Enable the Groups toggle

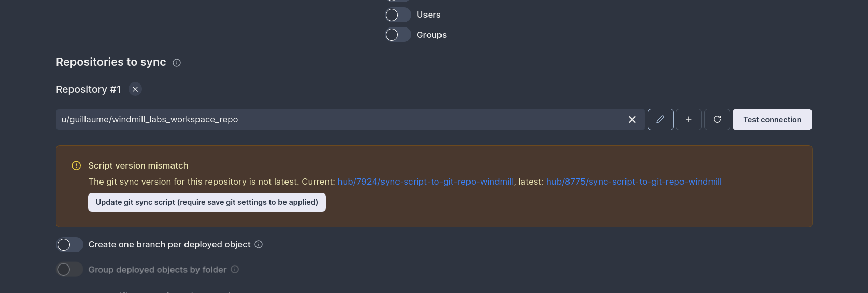click(x=398, y=35)
